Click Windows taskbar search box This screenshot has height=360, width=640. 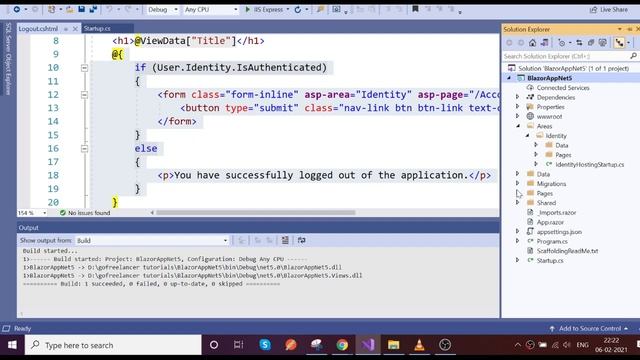point(113,345)
